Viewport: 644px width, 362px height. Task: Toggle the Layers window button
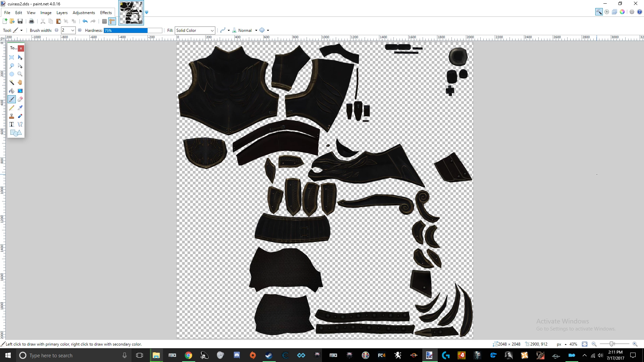(614, 12)
